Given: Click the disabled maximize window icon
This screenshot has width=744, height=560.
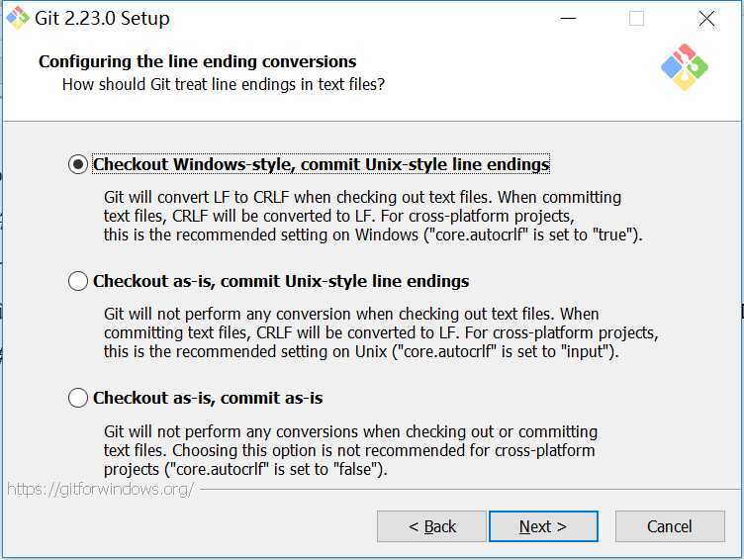Looking at the screenshot, I should (636, 19).
